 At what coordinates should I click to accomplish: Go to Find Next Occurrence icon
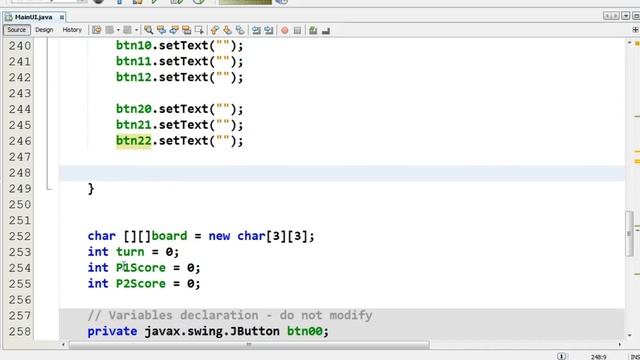(x=174, y=30)
